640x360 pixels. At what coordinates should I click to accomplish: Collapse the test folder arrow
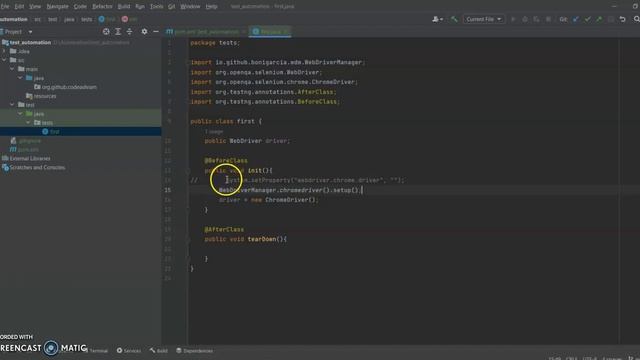point(12,105)
